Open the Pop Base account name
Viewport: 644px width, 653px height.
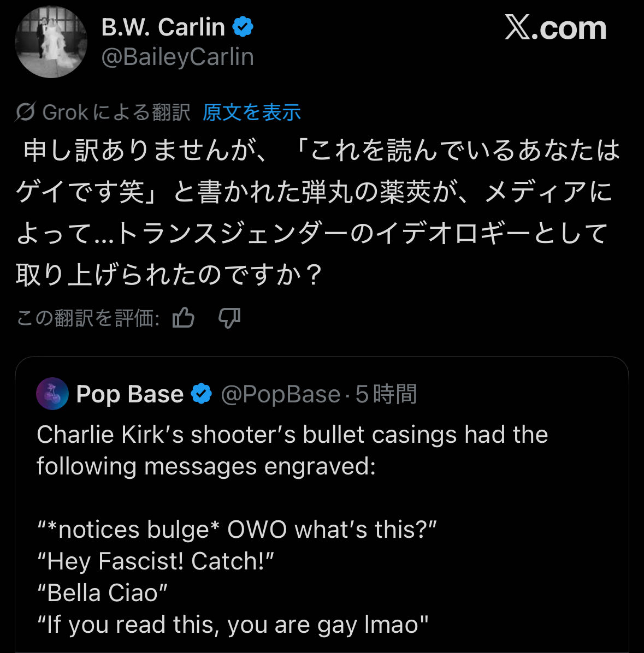click(x=130, y=394)
